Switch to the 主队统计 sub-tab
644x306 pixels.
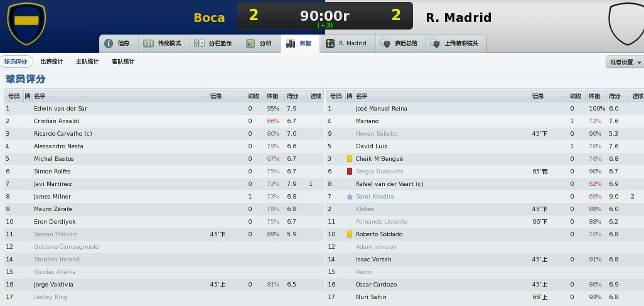[87, 62]
